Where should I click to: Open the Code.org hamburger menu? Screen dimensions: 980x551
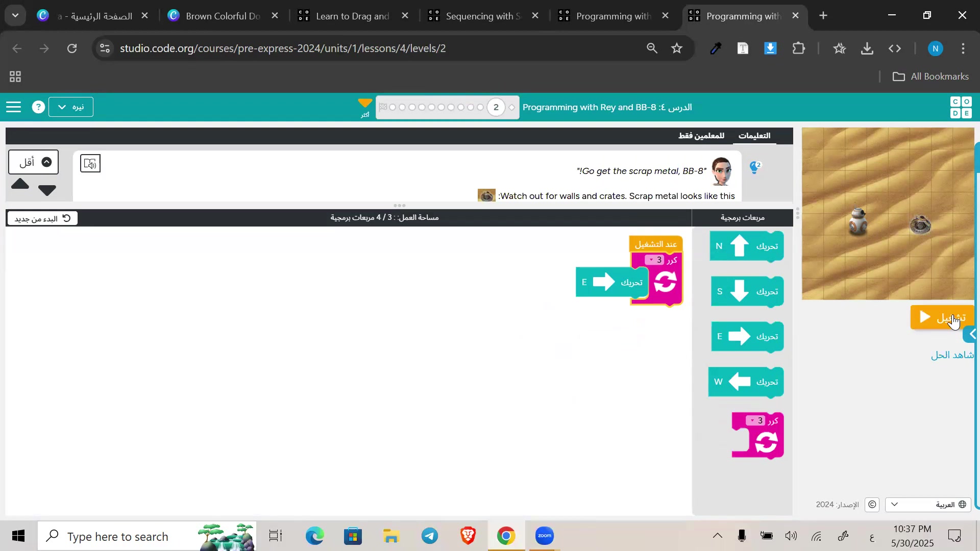click(14, 107)
